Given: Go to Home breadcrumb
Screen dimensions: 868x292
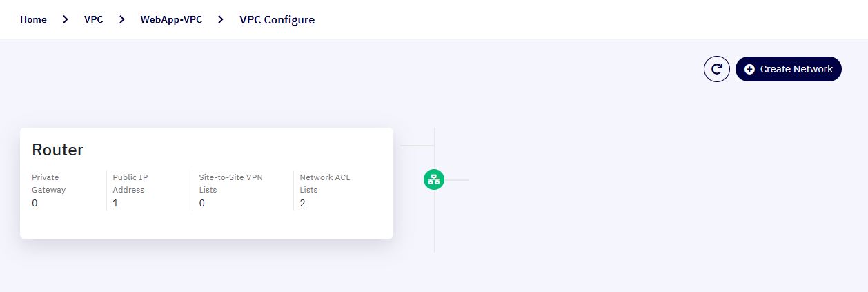Looking at the screenshot, I should click(x=33, y=19).
